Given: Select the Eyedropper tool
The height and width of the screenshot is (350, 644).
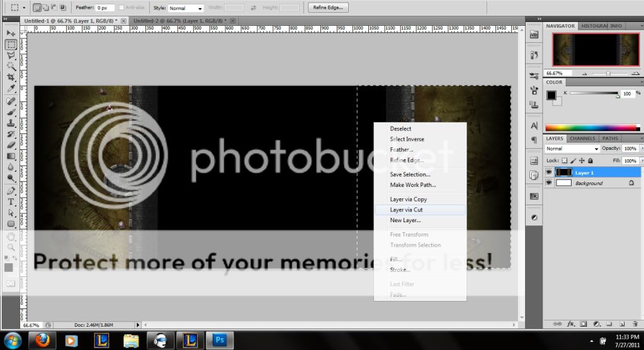Looking at the screenshot, I should click(11, 89).
